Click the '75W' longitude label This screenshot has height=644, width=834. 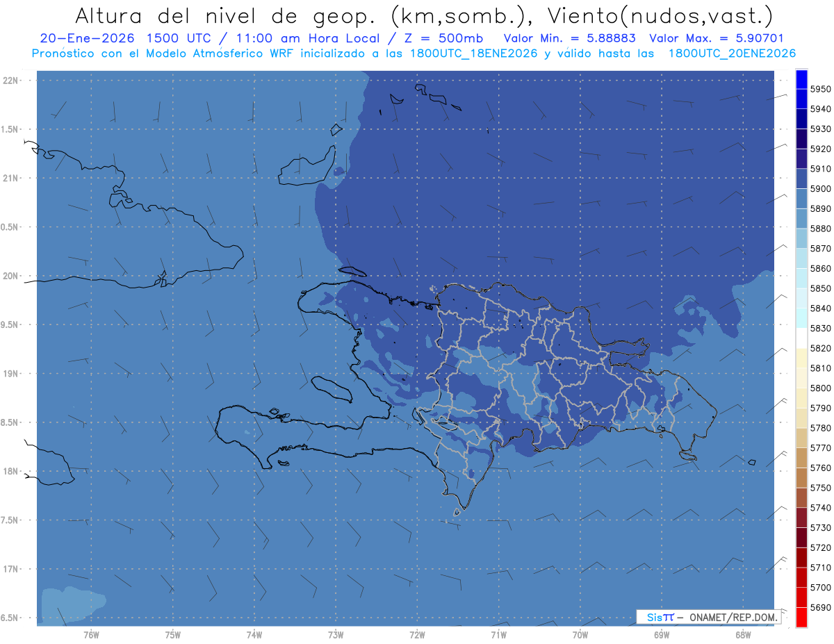click(x=172, y=635)
